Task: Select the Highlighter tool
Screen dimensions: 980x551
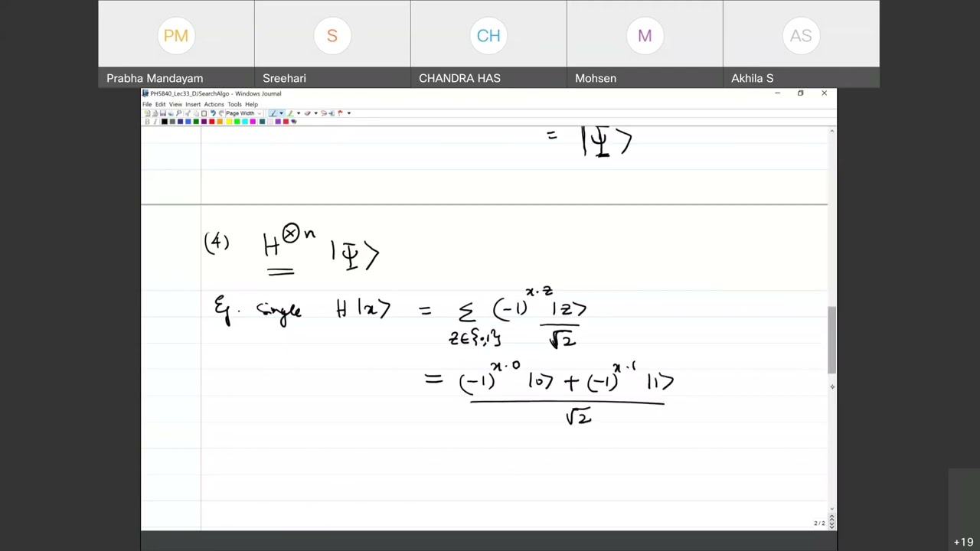Action: tap(290, 113)
